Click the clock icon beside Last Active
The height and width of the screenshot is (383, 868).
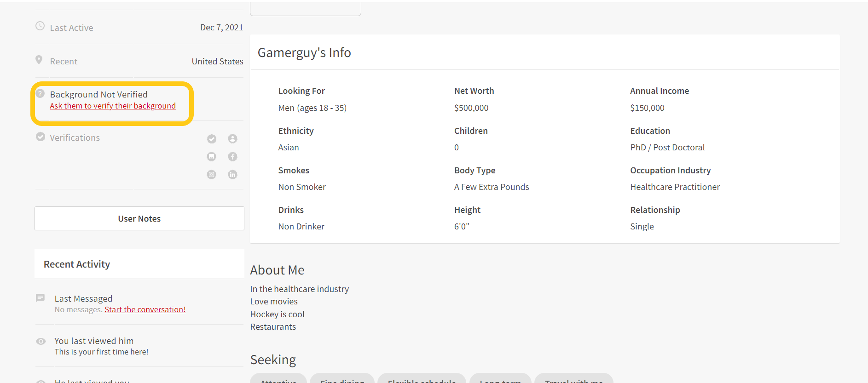(x=40, y=26)
